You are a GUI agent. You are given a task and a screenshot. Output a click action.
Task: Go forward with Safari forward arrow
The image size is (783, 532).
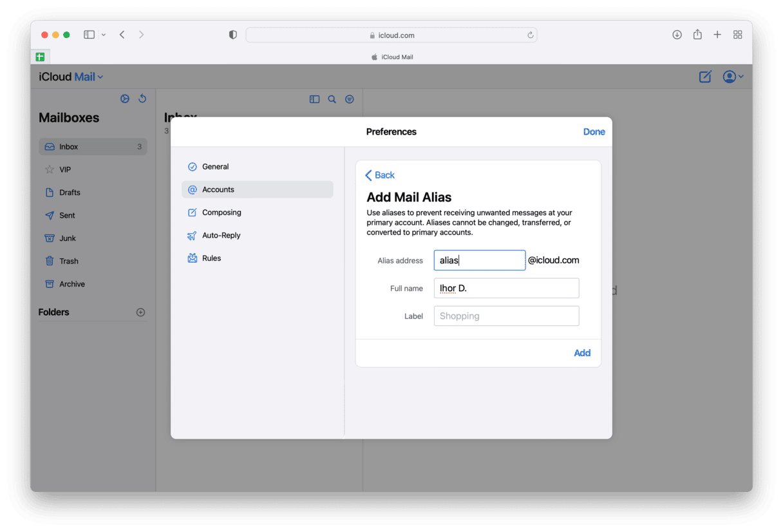pos(141,35)
